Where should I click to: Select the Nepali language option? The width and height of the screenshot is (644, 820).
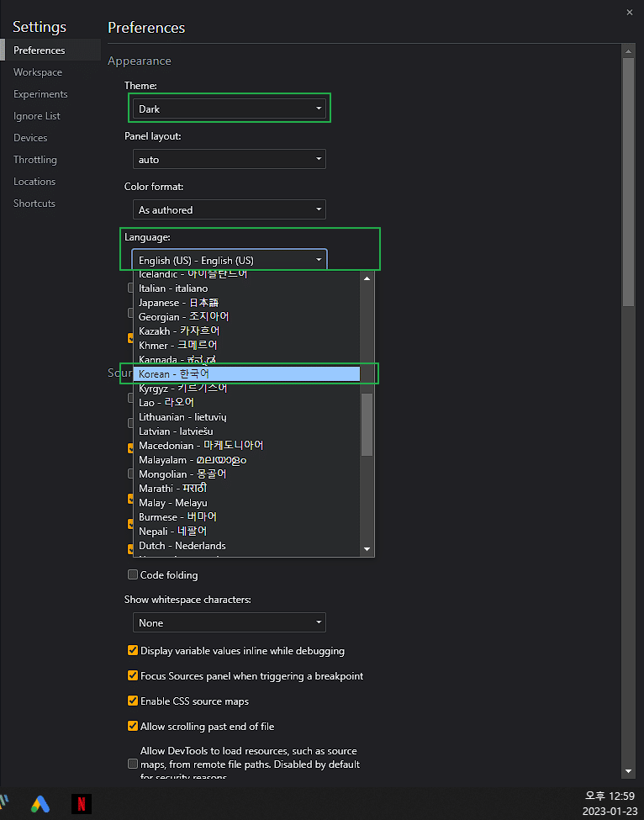[x=246, y=532]
